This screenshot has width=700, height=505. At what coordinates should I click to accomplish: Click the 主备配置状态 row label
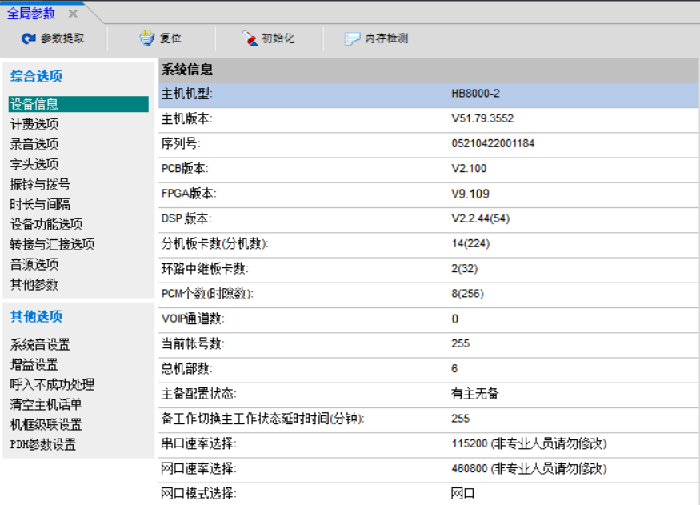click(x=199, y=394)
